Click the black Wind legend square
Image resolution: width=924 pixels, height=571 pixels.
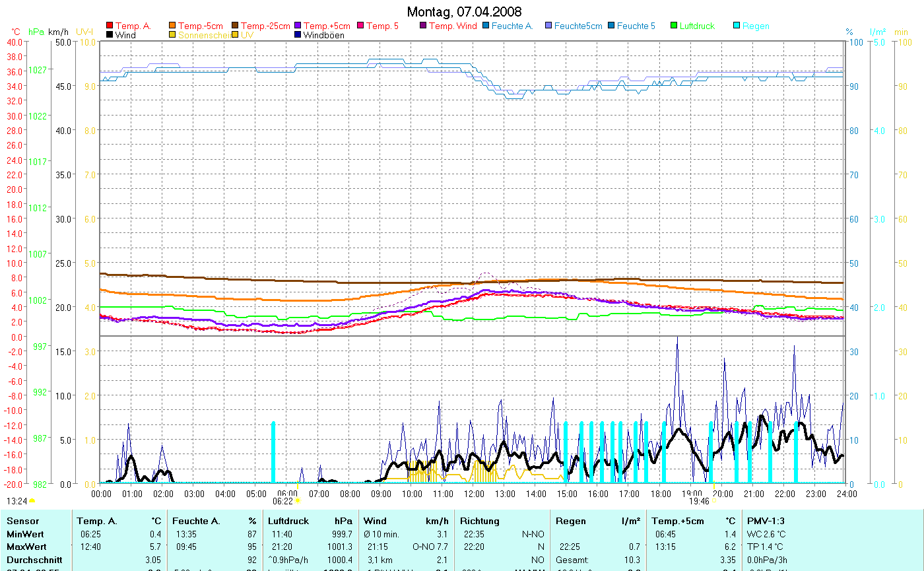pyautogui.click(x=110, y=35)
